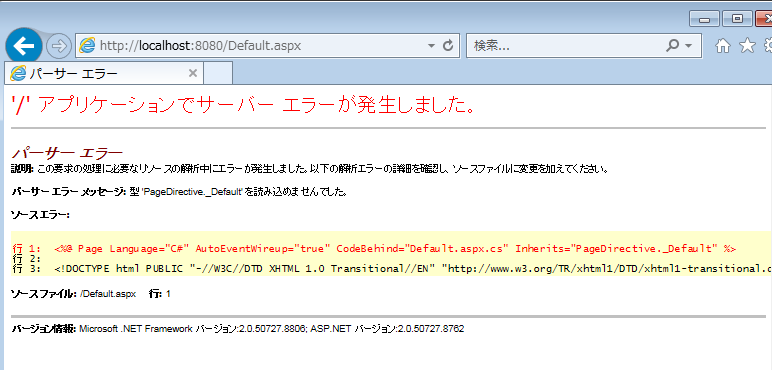Click the 行: 1 line number text
772x370 pixels.
pos(160,294)
